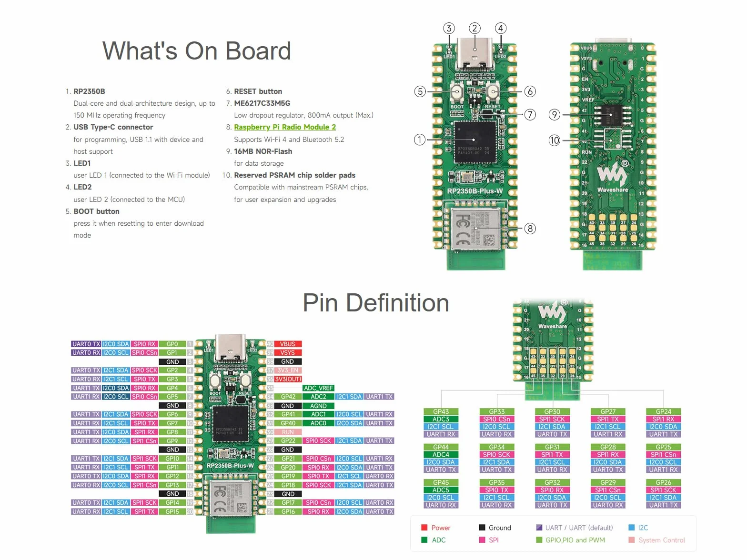
Task: Select the "RP2350B" list item
Action: point(89,91)
